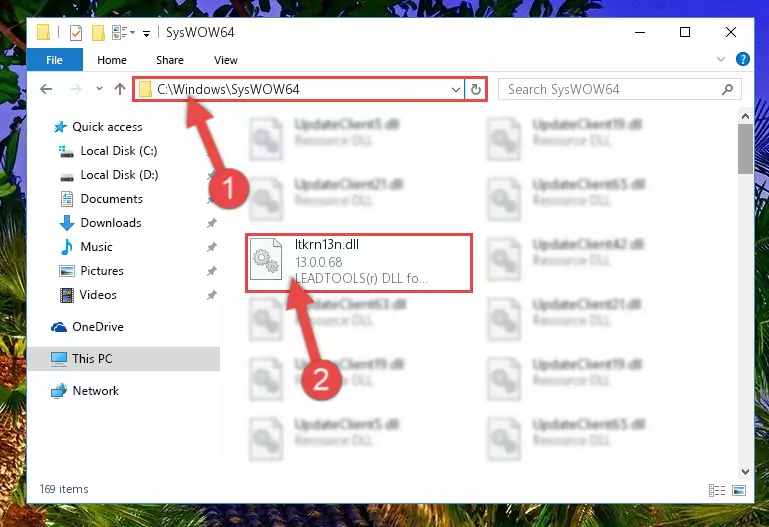
Task: Expand the address bar history dropdown
Action: [456, 89]
